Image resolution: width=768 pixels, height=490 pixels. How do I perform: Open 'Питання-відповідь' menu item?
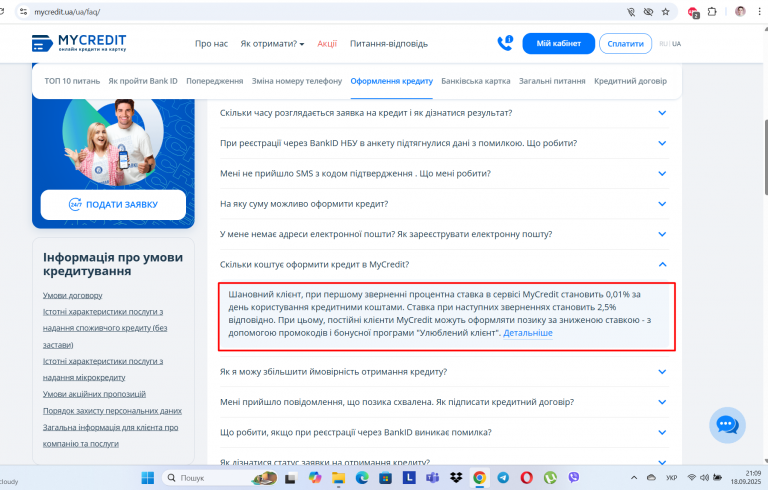coord(389,44)
